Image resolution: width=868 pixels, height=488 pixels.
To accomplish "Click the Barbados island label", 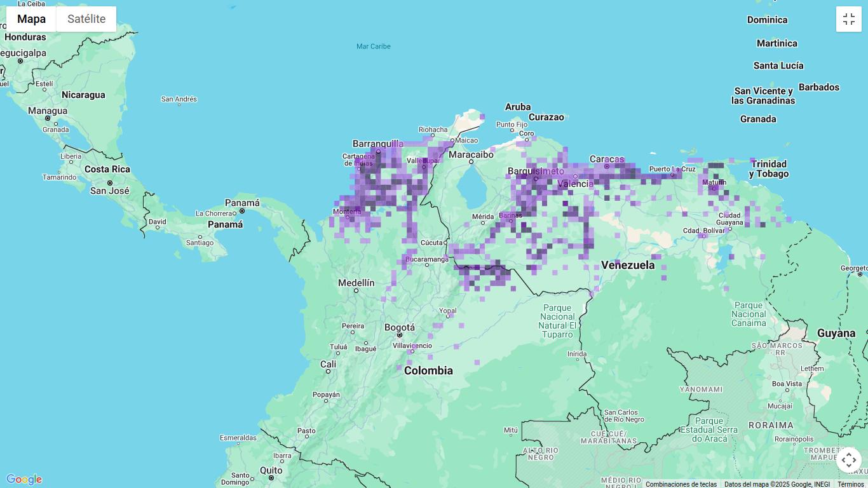I will coord(818,87).
